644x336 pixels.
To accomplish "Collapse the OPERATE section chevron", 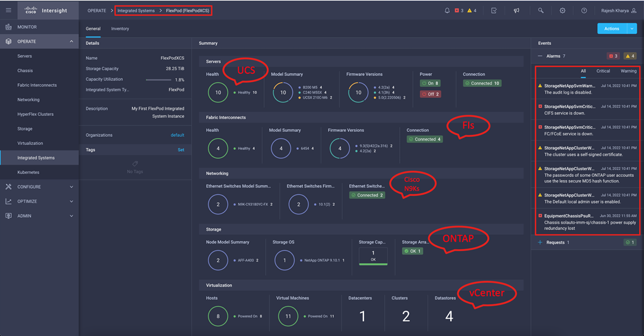I will click(x=72, y=41).
